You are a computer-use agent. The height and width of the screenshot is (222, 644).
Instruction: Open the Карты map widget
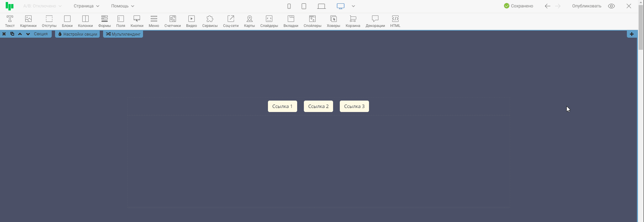pyautogui.click(x=249, y=21)
